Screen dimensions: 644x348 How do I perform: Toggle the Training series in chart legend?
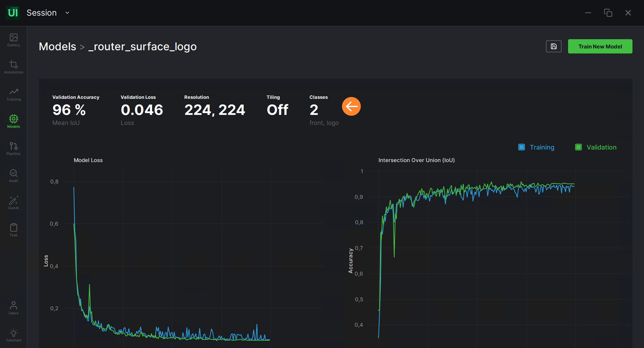click(542, 147)
